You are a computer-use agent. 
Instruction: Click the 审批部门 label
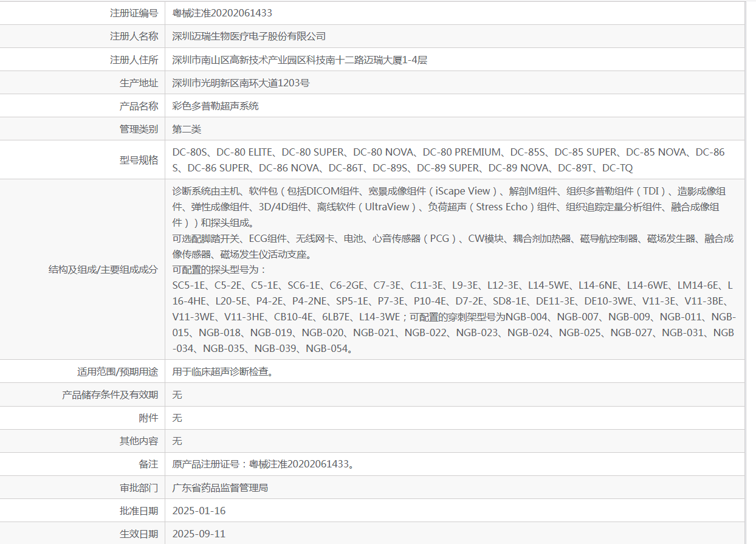tap(139, 487)
